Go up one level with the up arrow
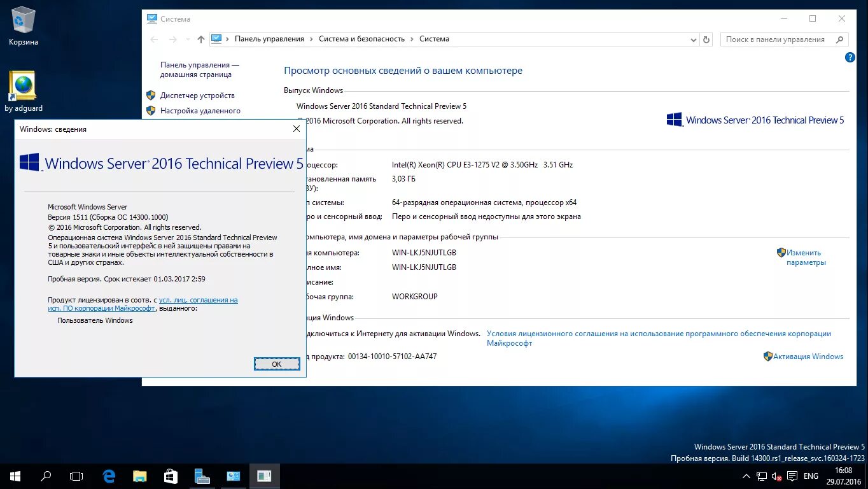 201,39
